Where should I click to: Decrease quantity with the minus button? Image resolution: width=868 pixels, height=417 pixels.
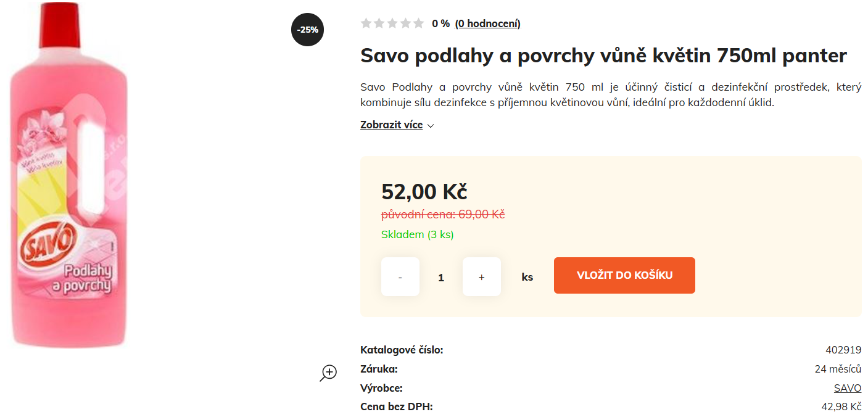[400, 277]
